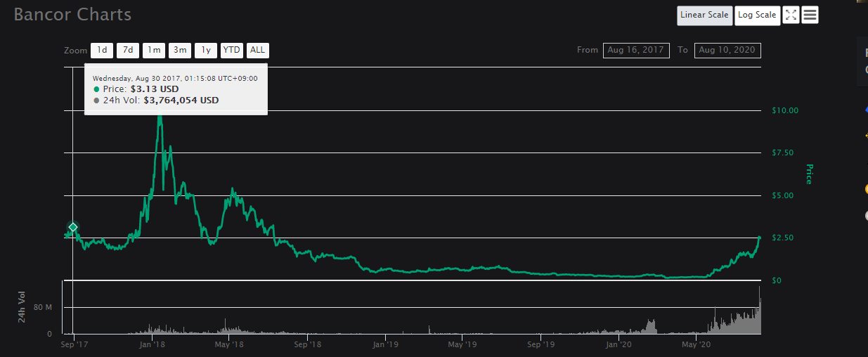Select the ALL zoom range
The width and height of the screenshot is (868, 357).
[x=258, y=50]
